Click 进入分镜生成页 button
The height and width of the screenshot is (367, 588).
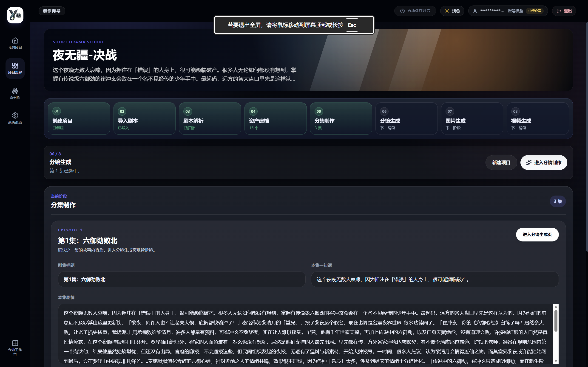coord(537,235)
